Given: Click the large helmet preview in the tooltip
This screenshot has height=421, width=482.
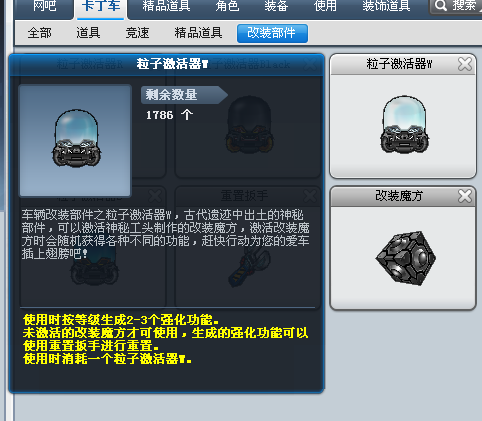Looking at the screenshot, I should click(77, 138).
